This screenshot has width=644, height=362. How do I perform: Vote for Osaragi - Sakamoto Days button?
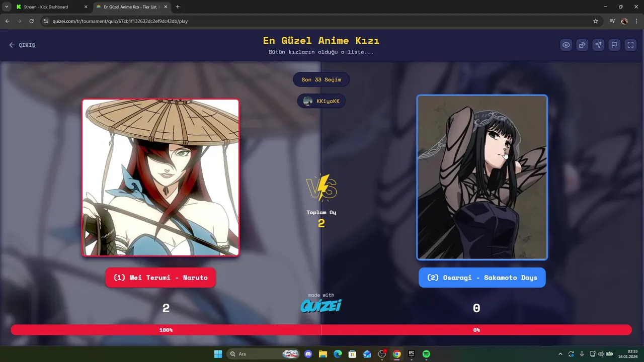482,278
